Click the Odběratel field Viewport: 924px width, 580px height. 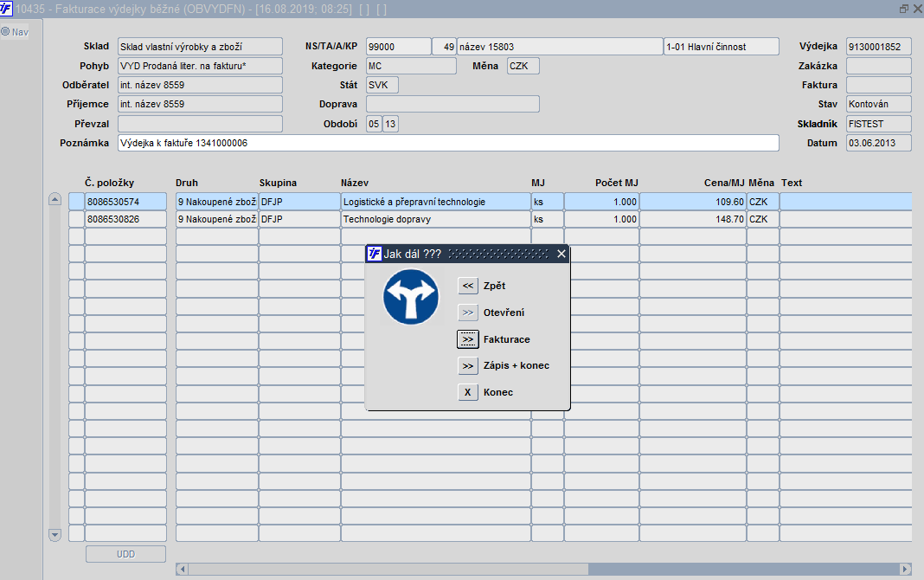tap(200, 85)
